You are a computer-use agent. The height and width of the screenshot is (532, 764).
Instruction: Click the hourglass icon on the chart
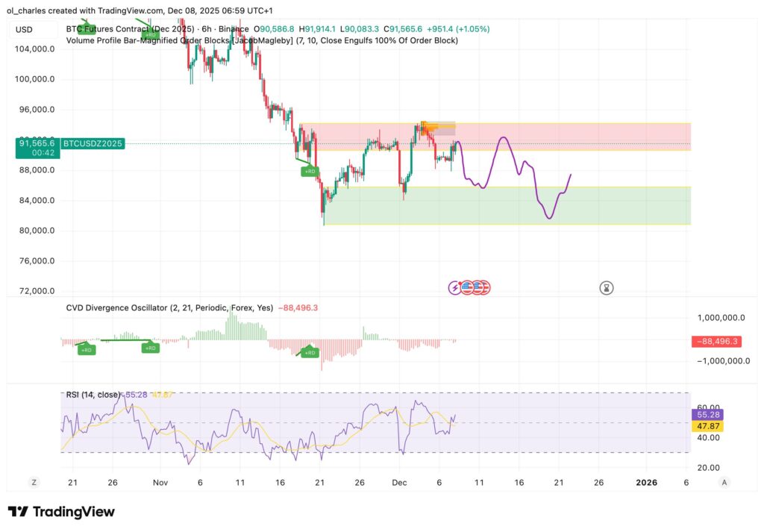pyautogui.click(x=607, y=287)
